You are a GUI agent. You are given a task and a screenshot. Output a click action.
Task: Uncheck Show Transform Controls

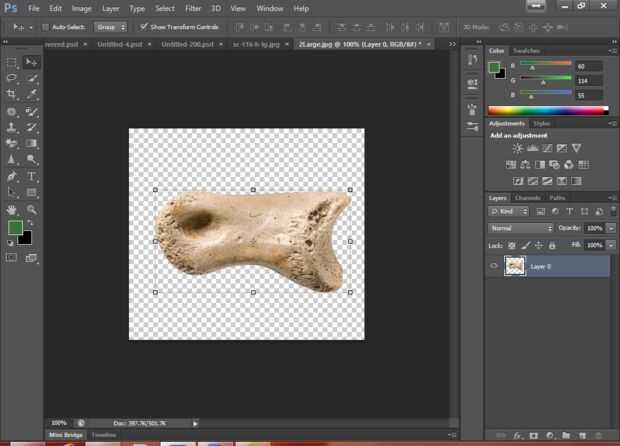pyautogui.click(x=144, y=27)
